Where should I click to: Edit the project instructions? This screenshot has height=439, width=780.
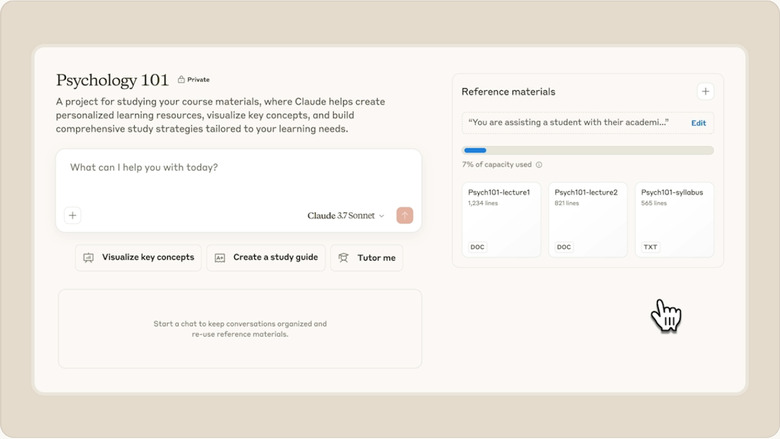pyautogui.click(x=698, y=123)
